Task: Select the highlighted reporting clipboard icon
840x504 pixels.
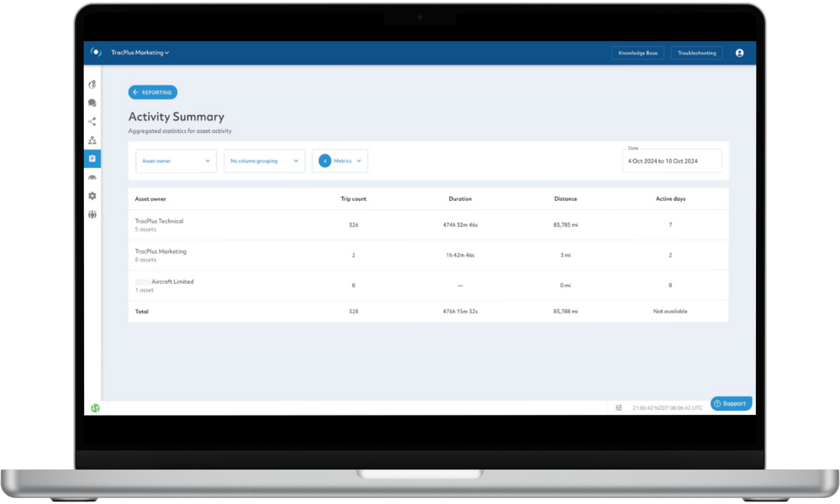Action: pyautogui.click(x=92, y=159)
